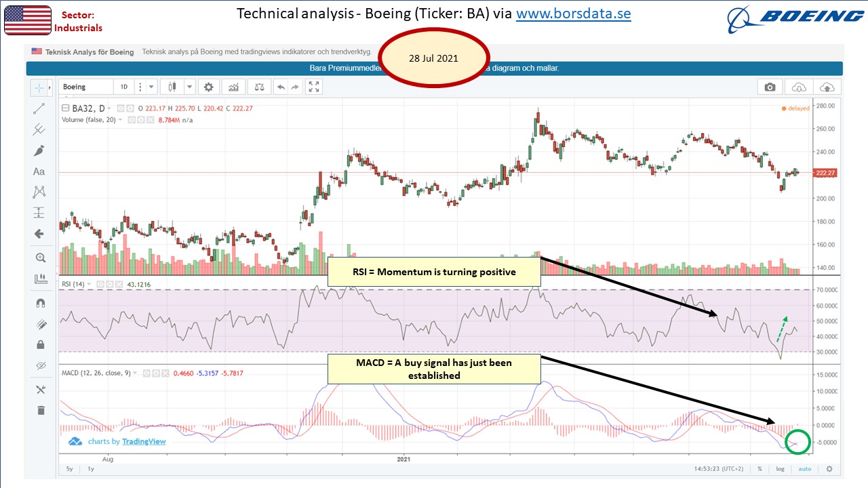The width and height of the screenshot is (868, 488).
Task: Toggle visibility of BA32 series
Action: pos(120,108)
